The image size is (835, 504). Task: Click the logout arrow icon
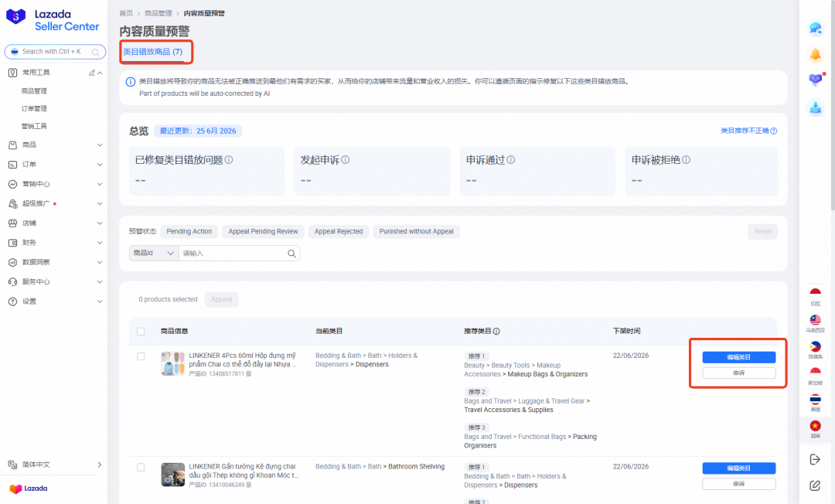(816, 459)
